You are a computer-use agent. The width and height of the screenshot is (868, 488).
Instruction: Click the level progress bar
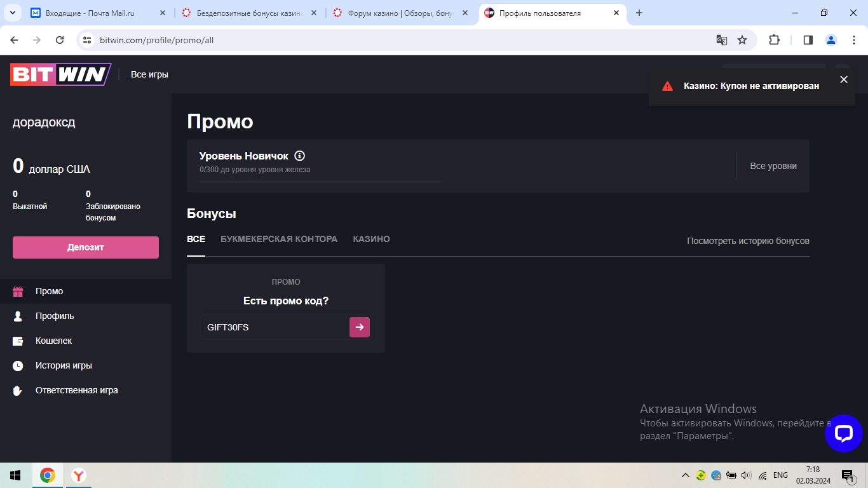(320, 182)
